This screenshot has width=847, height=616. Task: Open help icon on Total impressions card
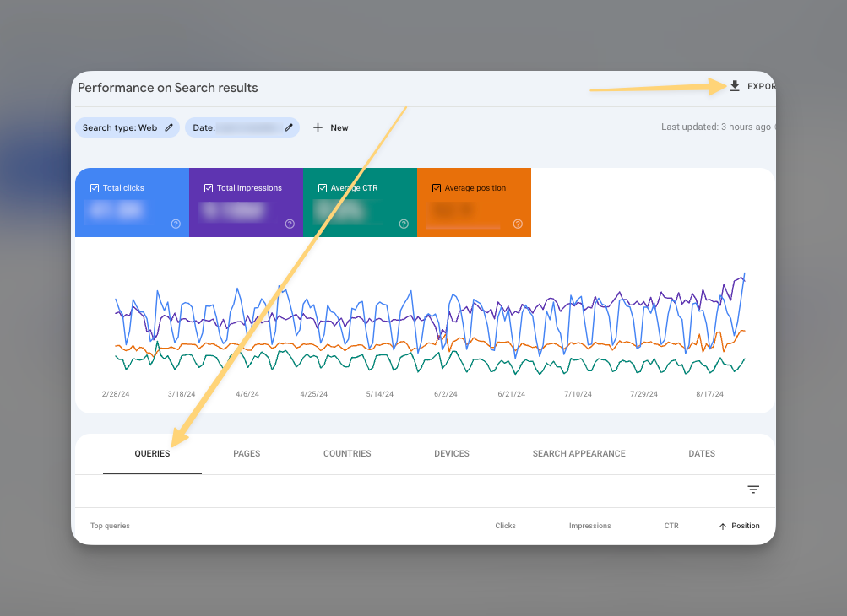point(290,224)
